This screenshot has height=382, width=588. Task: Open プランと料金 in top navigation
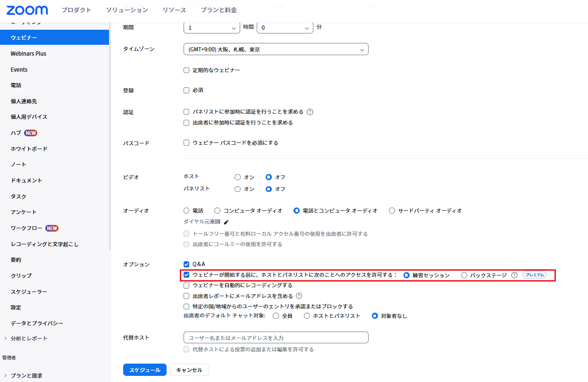pyautogui.click(x=218, y=10)
